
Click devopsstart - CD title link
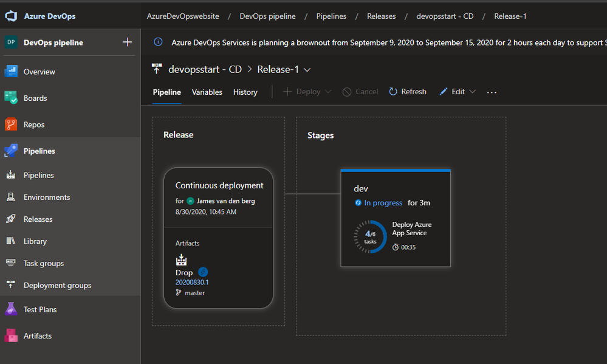205,69
